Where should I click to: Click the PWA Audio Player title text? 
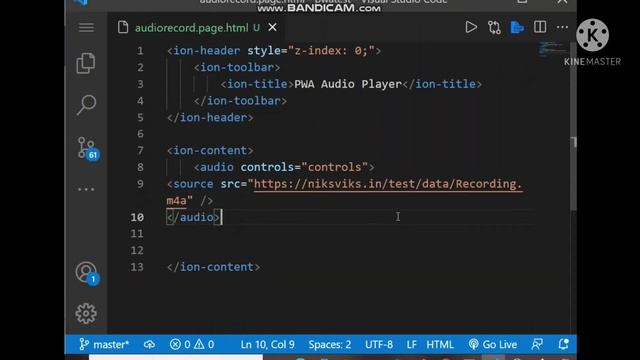coord(348,84)
